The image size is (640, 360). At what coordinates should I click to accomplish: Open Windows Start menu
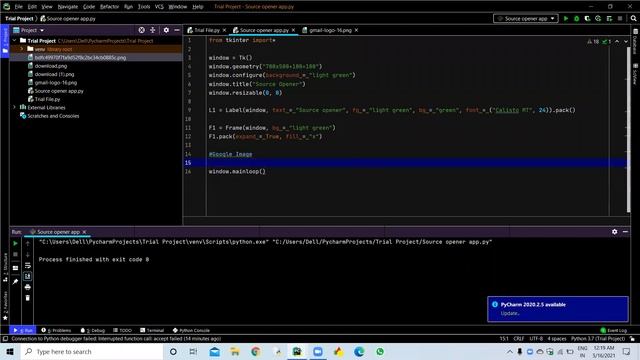coord(10,351)
